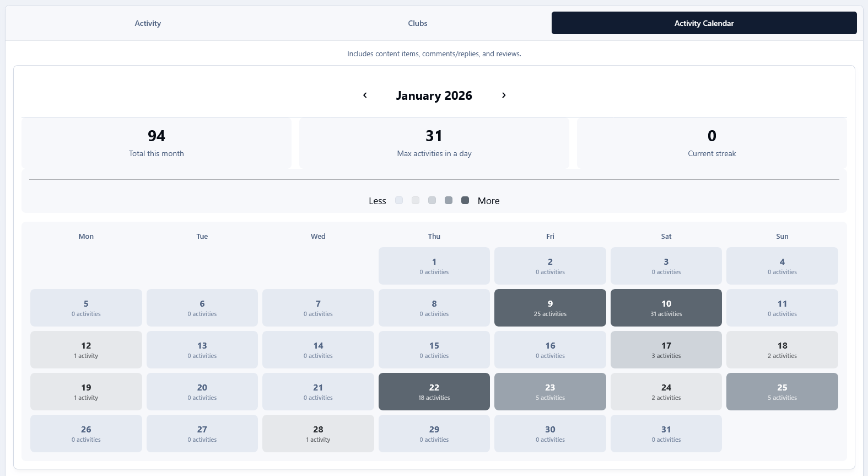Click the Max activities in a day card
Screen dimensions: 868x476
(434, 143)
